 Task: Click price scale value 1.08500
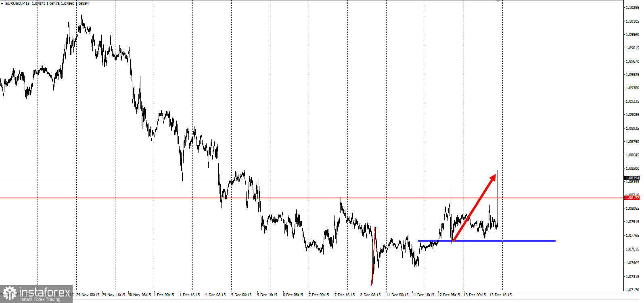pyautogui.click(x=633, y=168)
